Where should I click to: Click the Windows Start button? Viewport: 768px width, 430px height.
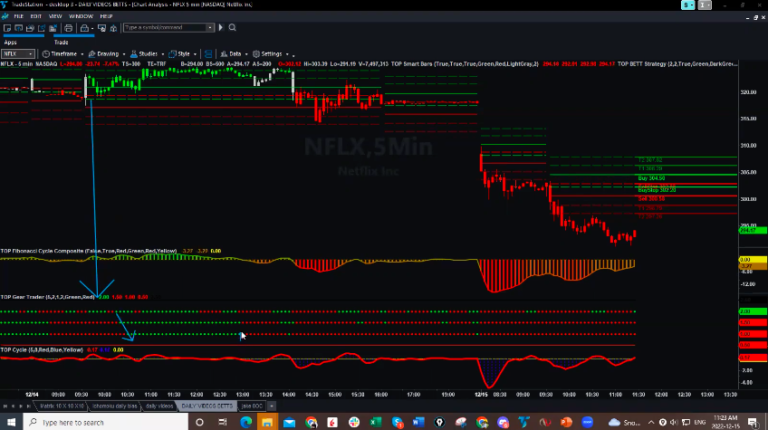(9, 423)
